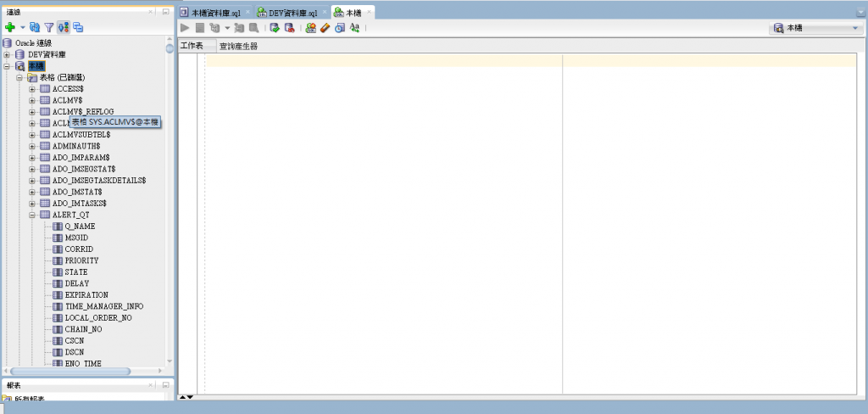868x414 pixels.
Task: Click the Explain Plan icon
Action: point(214,28)
